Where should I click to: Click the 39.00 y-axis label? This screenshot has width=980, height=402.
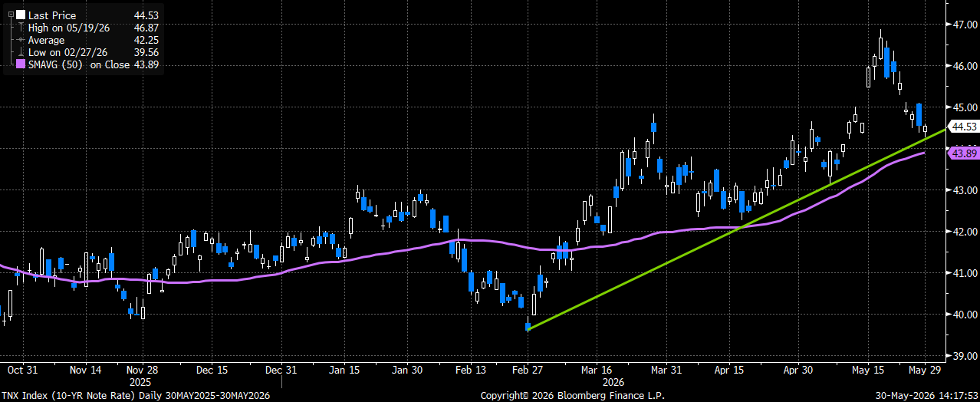[964, 356]
